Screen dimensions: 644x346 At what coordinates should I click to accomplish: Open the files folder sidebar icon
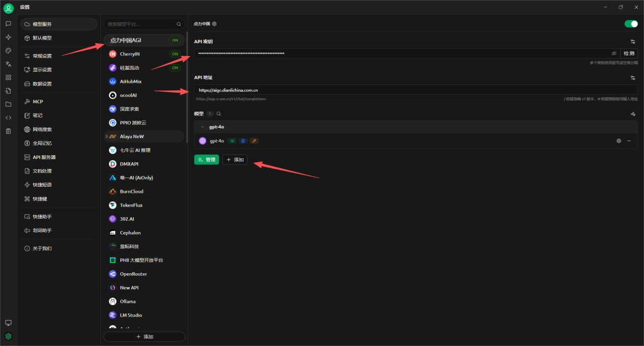click(x=8, y=104)
